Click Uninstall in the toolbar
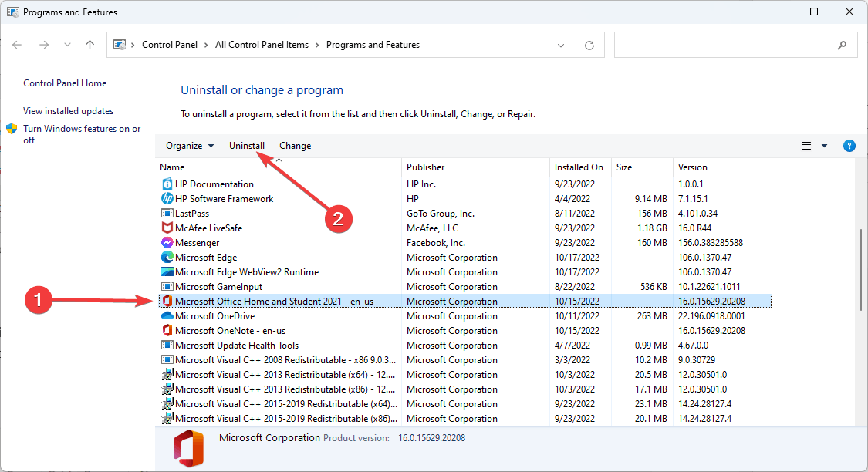 click(x=246, y=146)
